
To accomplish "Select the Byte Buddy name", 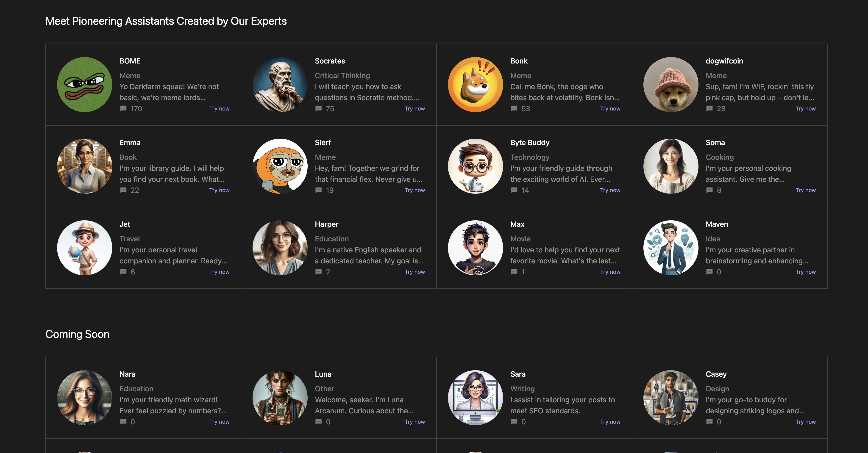I will pyautogui.click(x=530, y=142).
